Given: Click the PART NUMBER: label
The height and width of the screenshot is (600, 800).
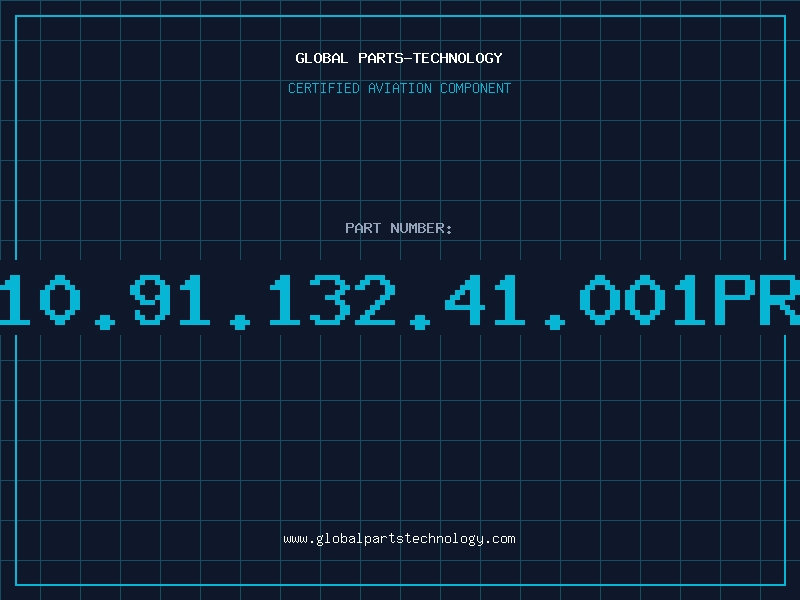Looking at the screenshot, I should (x=399, y=228).
